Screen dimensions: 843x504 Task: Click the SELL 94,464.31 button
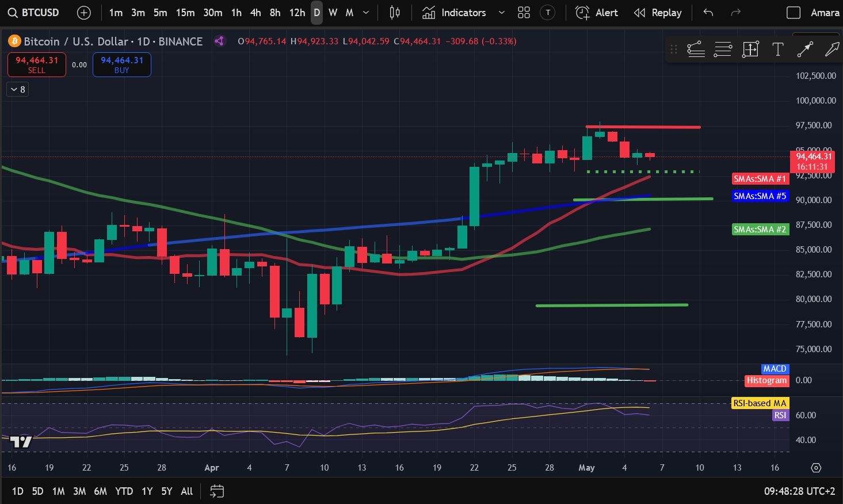click(x=37, y=64)
